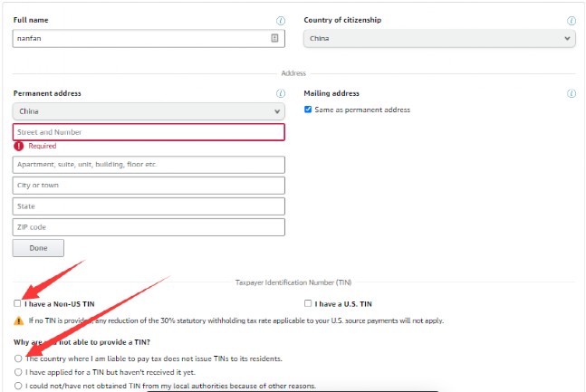Image resolution: width=586 pixels, height=392 pixels.
Task: Select country does not issue TINs option
Action: [19, 359]
